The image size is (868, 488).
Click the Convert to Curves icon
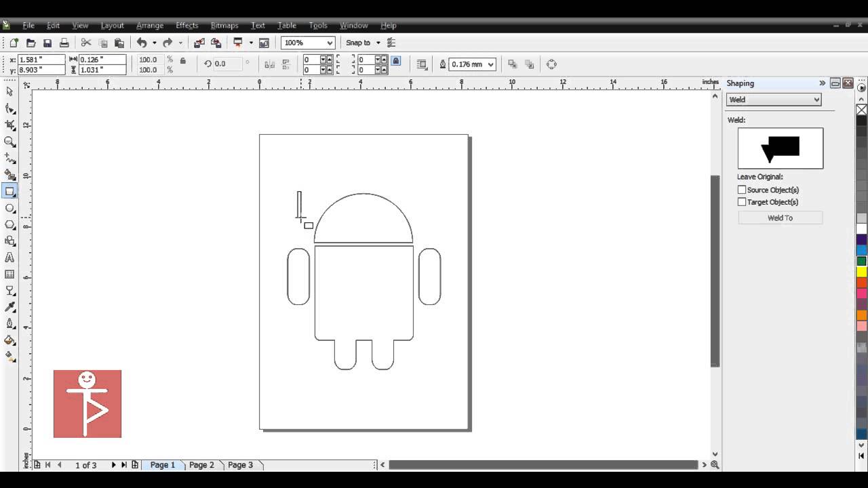pos(551,64)
